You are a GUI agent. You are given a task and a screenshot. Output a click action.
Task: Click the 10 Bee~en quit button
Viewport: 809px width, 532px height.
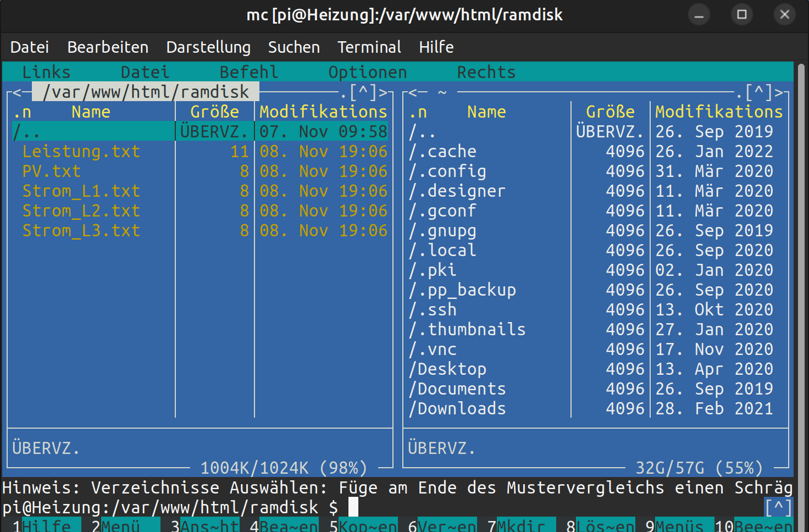pyautogui.click(x=754, y=525)
